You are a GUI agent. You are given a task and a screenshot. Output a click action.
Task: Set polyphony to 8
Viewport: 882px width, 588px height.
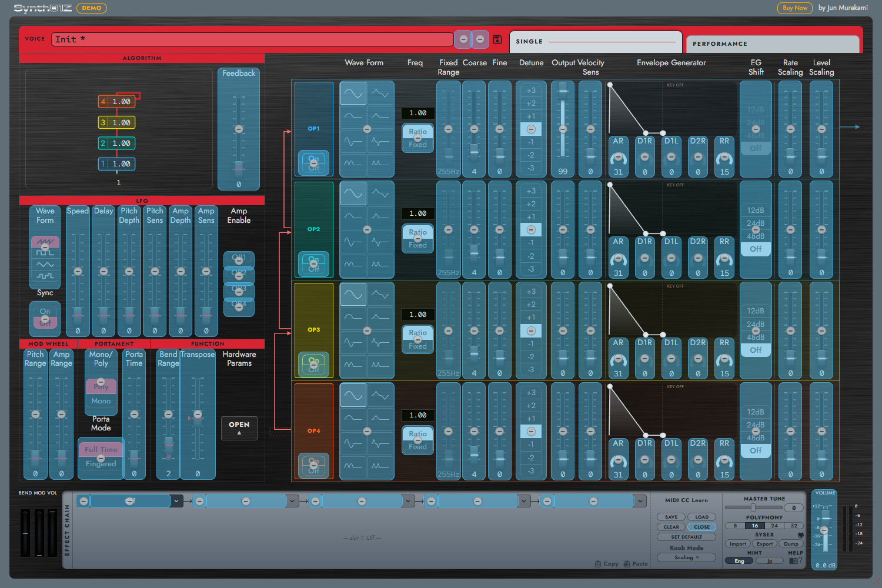coord(735,526)
